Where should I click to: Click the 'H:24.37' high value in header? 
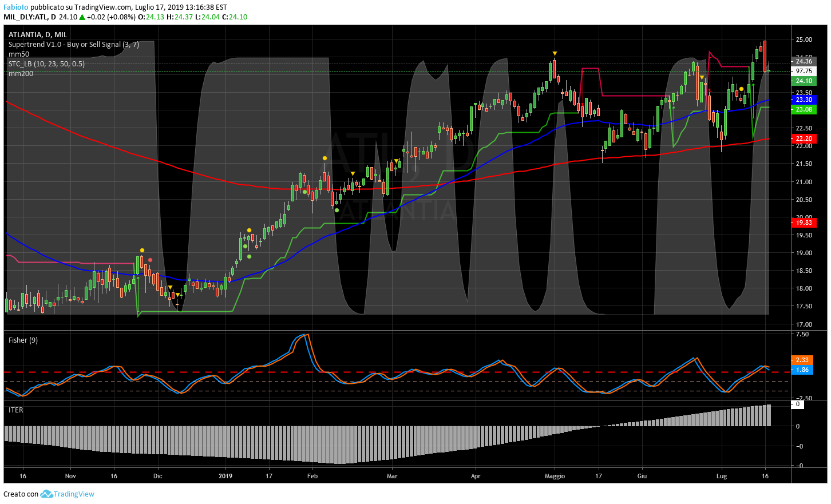coord(180,17)
